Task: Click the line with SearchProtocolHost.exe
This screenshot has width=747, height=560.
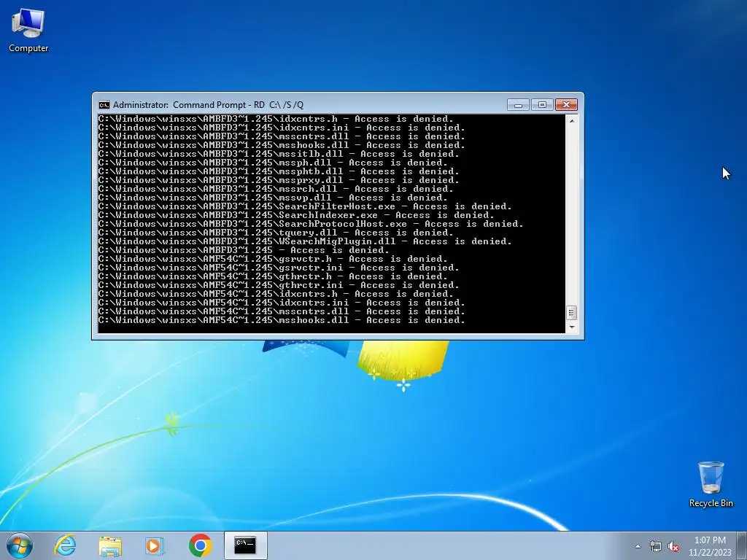Action: [311, 224]
